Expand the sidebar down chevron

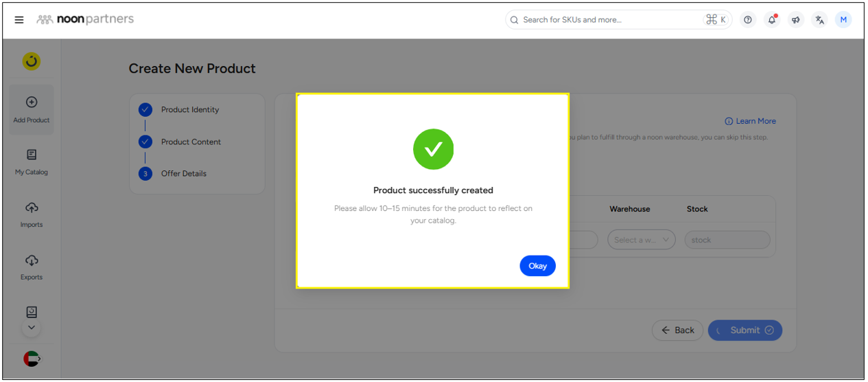[32, 328]
